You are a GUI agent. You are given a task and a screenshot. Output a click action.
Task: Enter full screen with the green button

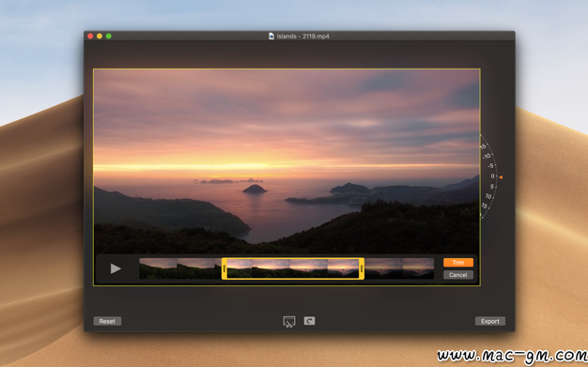(x=109, y=36)
